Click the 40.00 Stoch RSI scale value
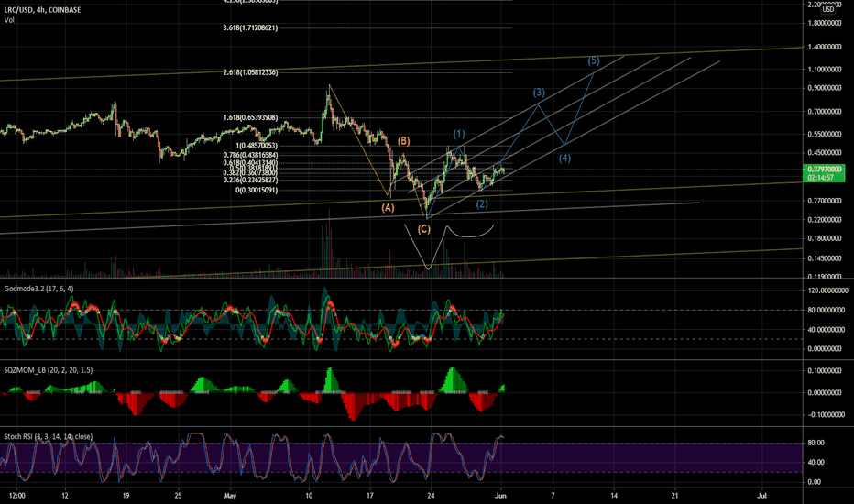Viewport: 854px width, 504px height. [x=815, y=463]
